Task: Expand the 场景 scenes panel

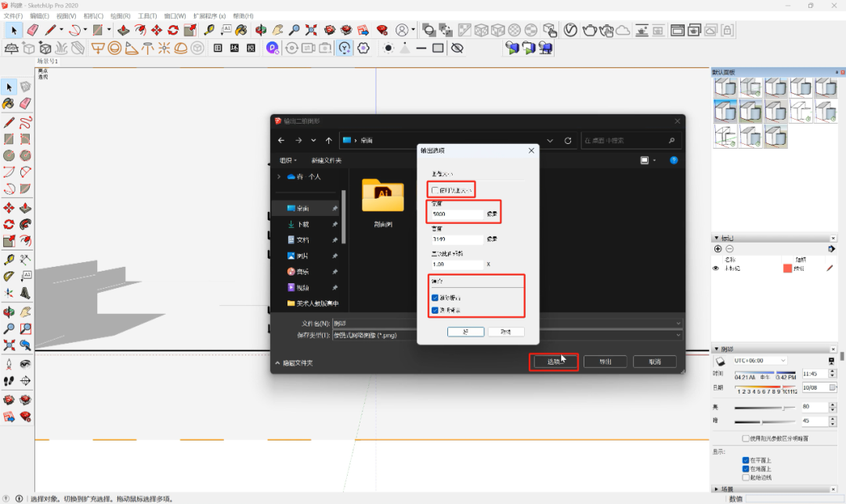Action: pyautogui.click(x=717, y=489)
